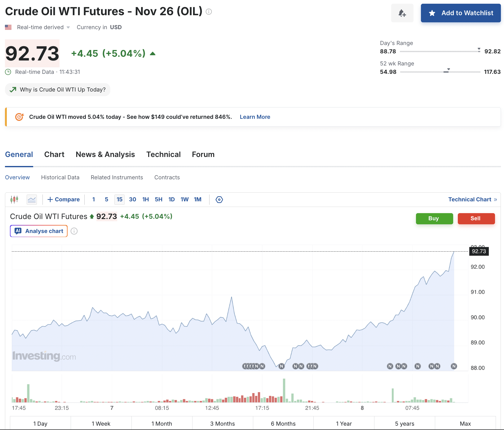
Task: Click the US flag icon
Action: [8, 27]
